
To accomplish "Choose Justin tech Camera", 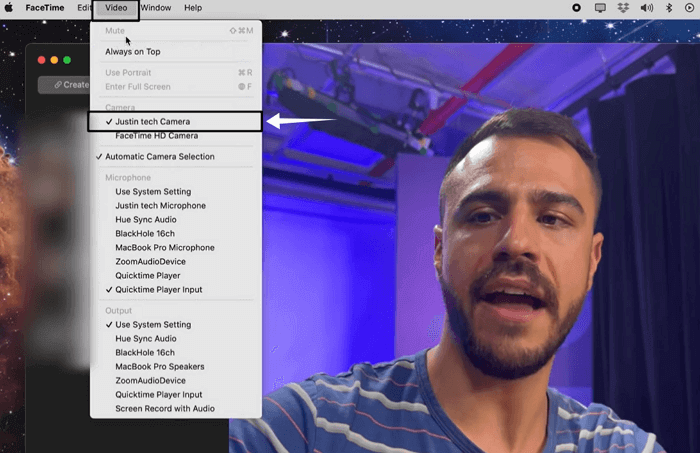I will click(175, 121).
